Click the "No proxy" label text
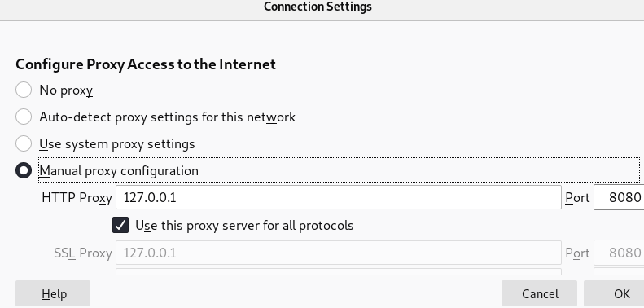 (66, 90)
